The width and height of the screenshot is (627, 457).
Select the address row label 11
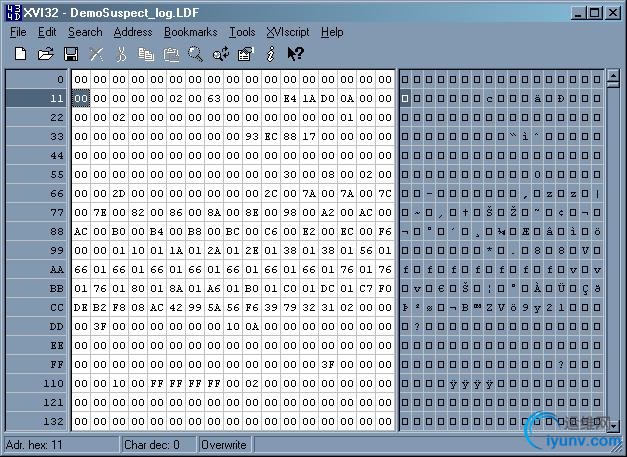click(x=36, y=98)
